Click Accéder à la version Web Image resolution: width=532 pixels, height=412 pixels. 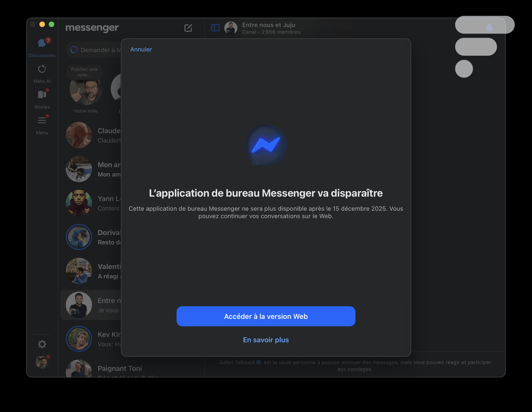pyautogui.click(x=266, y=316)
